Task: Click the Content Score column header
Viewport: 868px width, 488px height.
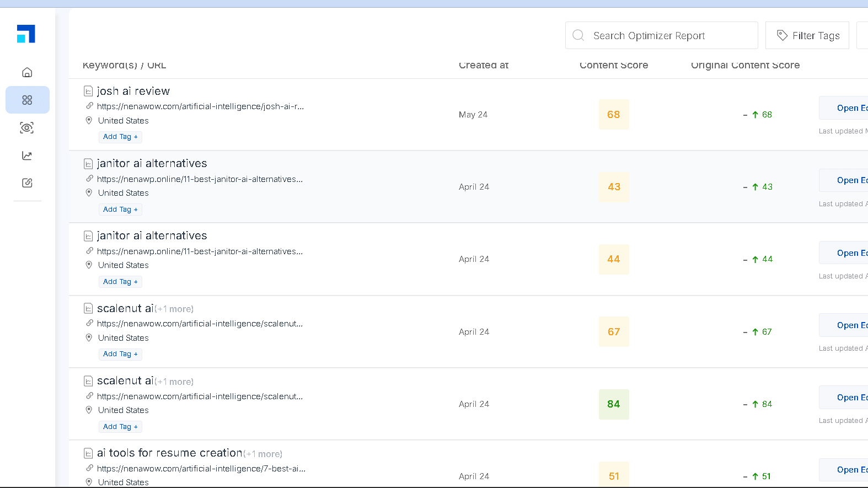Action: 614,65
